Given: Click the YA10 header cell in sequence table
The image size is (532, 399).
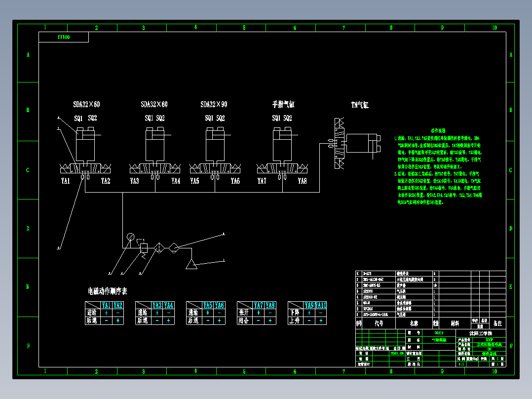Looking at the screenshot, I should [321, 305].
